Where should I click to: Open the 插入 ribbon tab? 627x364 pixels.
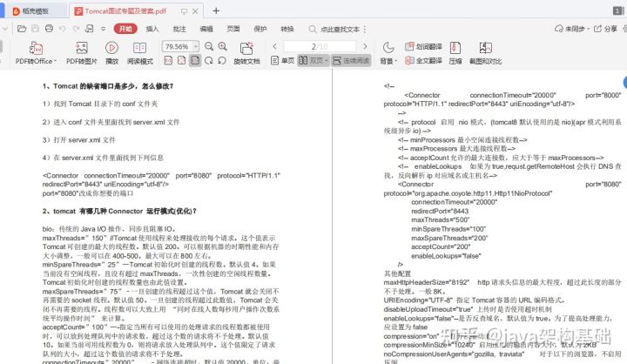[x=152, y=29]
